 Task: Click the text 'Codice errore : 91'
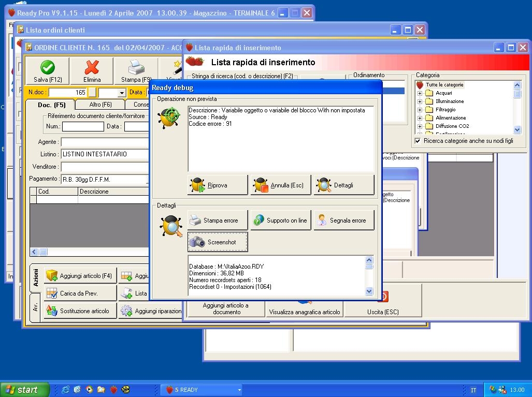[210, 124]
